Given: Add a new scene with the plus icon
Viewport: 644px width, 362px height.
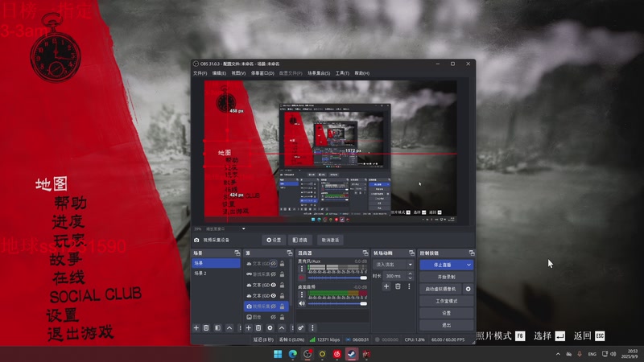Looking at the screenshot, I should pos(196,328).
